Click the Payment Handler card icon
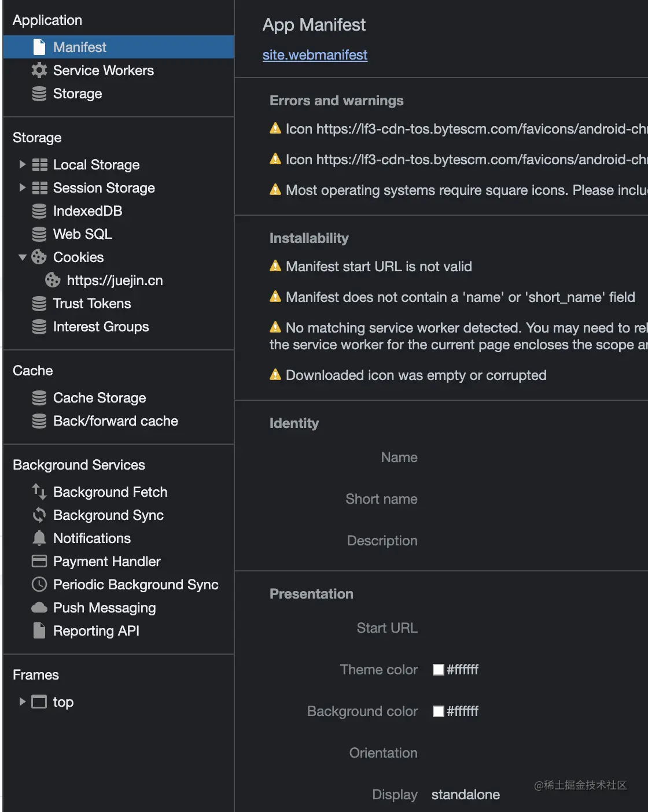The height and width of the screenshot is (812, 648). click(39, 562)
